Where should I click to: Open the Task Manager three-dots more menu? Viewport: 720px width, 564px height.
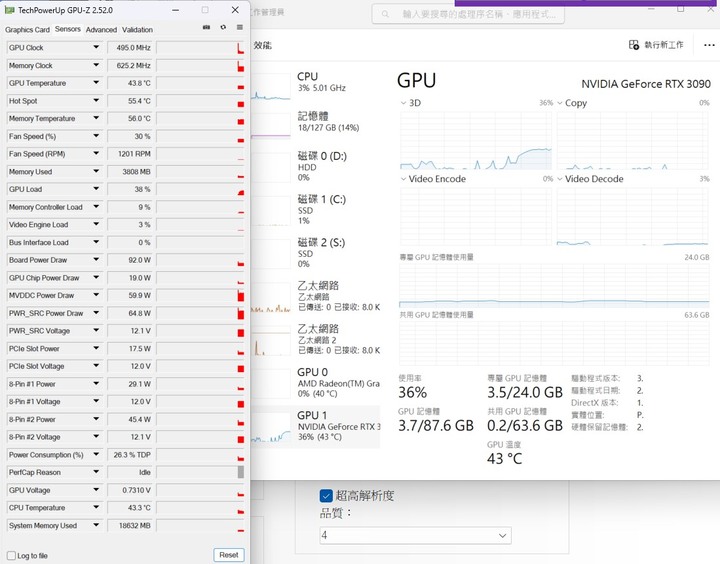point(709,45)
